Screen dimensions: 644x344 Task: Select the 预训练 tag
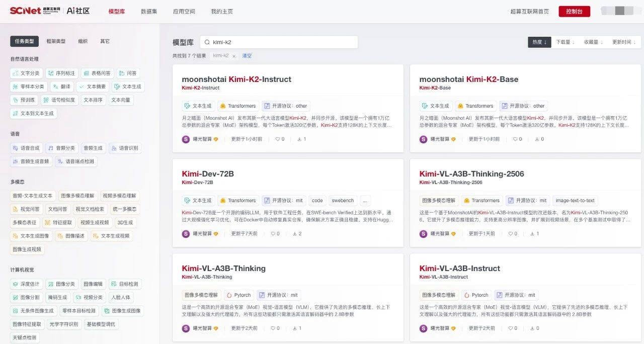pyautogui.click(x=24, y=100)
